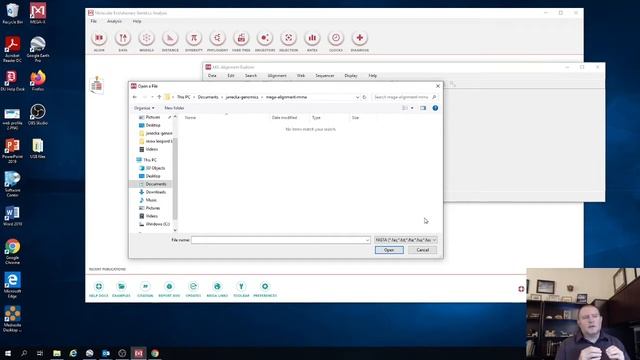Open the Clocks tool in MEGA toolbar
Image resolution: width=640 pixels, height=360 pixels.
pyautogui.click(x=336, y=41)
